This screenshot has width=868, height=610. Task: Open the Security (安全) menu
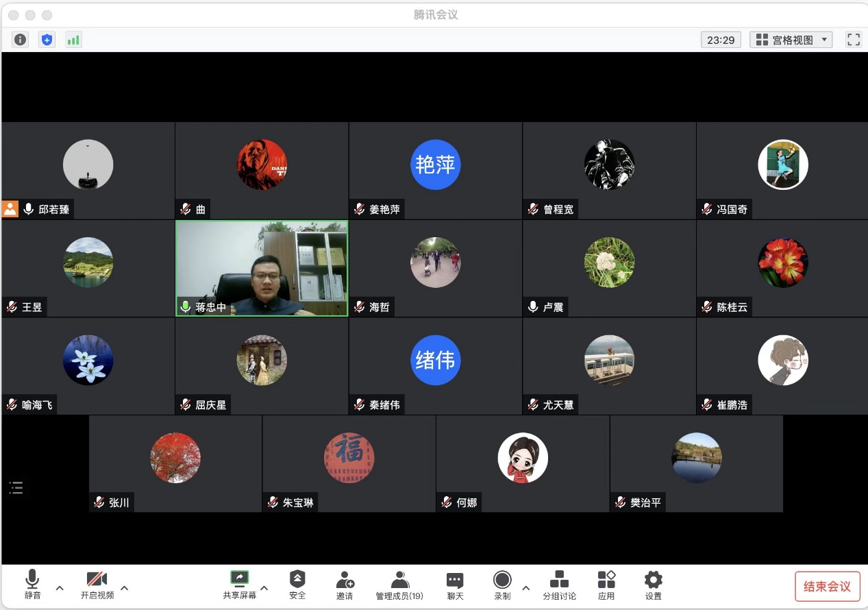point(297,585)
